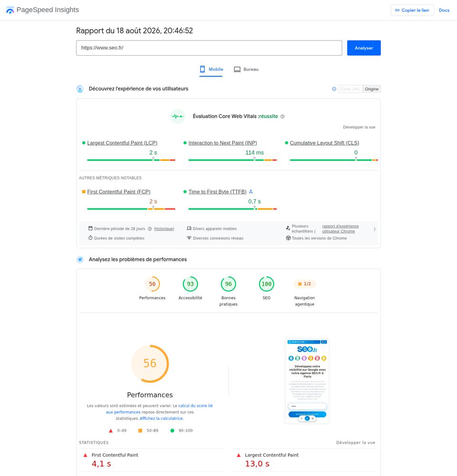This screenshot has width=457, height=476.
Task: Click help icon after 28 jours
Action: click(x=149, y=229)
